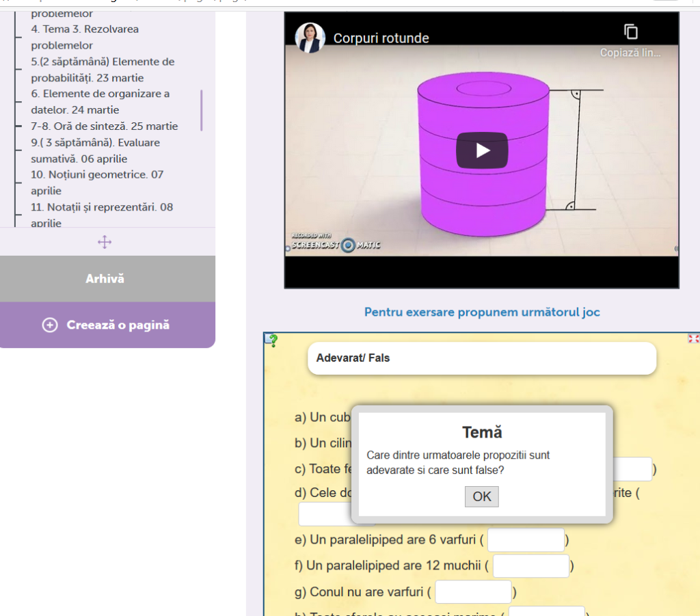Screen dimensions: 700x616
Task: Open the Corpuri rotunde video title link
Action: (381, 38)
